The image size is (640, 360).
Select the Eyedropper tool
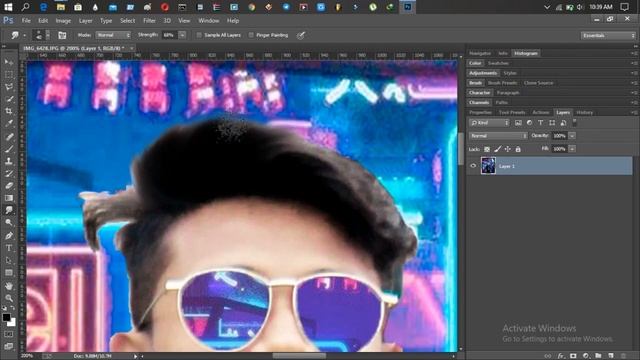click(x=9, y=124)
